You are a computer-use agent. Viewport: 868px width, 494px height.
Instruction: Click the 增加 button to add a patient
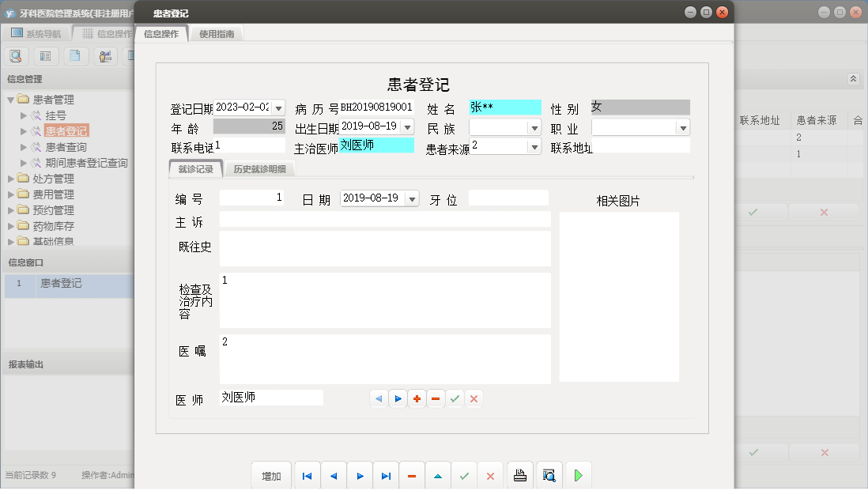[271, 475]
